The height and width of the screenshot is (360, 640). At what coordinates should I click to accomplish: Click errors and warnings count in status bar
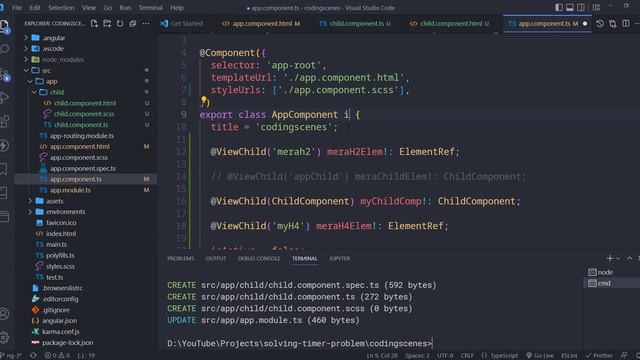[x=57, y=356]
